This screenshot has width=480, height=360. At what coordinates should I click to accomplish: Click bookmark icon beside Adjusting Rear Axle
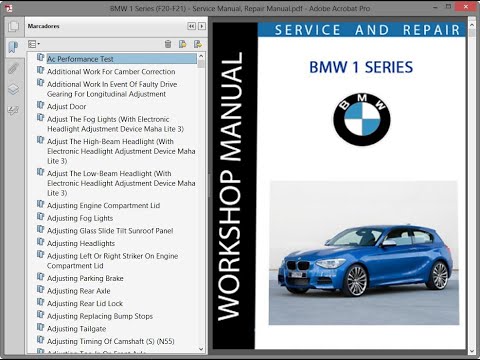point(40,290)
